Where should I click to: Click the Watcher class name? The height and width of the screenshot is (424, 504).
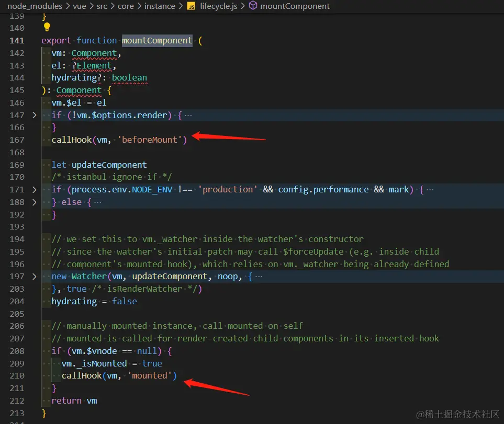point(89,277)
